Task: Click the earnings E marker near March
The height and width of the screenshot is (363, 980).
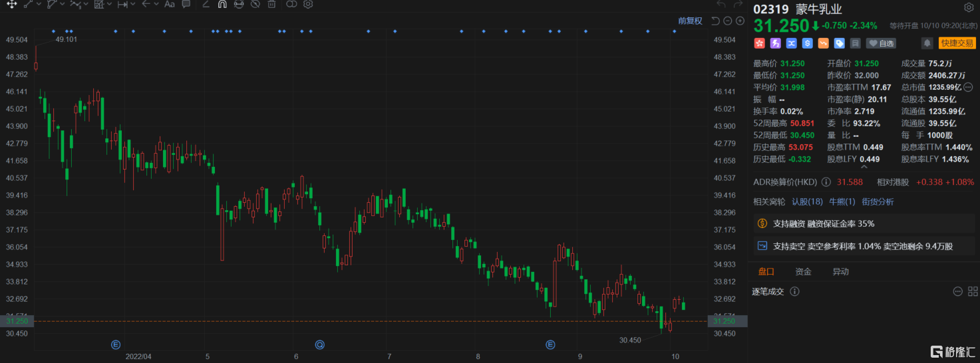Action: (116, 344)
